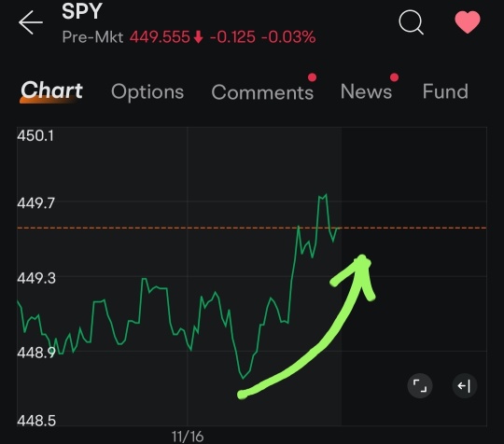Expand chart to fullscreen icon
504x444 pixels.
coord(420,385)
